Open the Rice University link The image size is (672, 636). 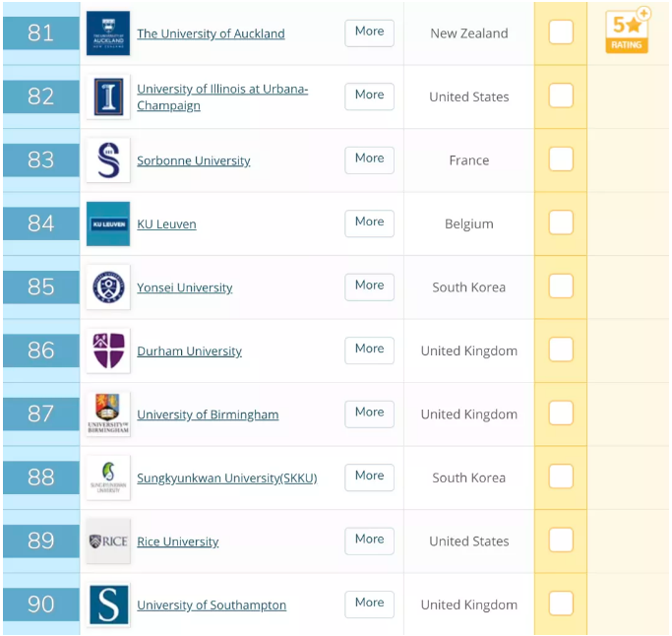click(x=178, y=542)
